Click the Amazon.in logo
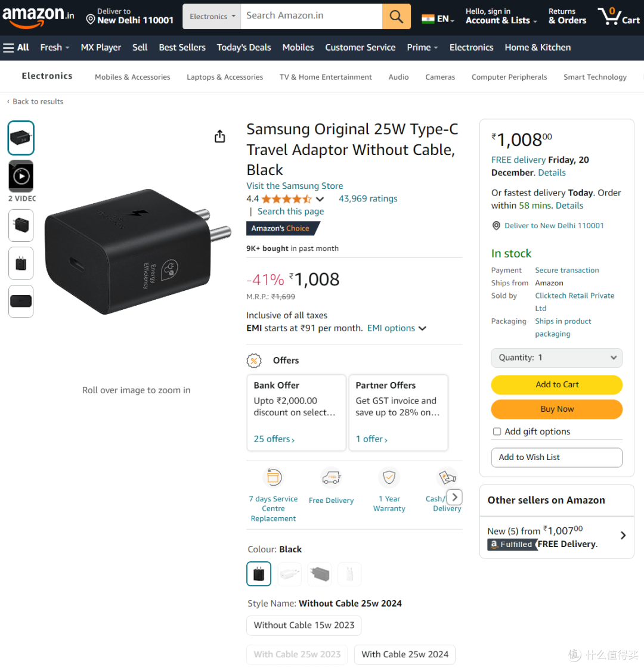 coord(38,17)
